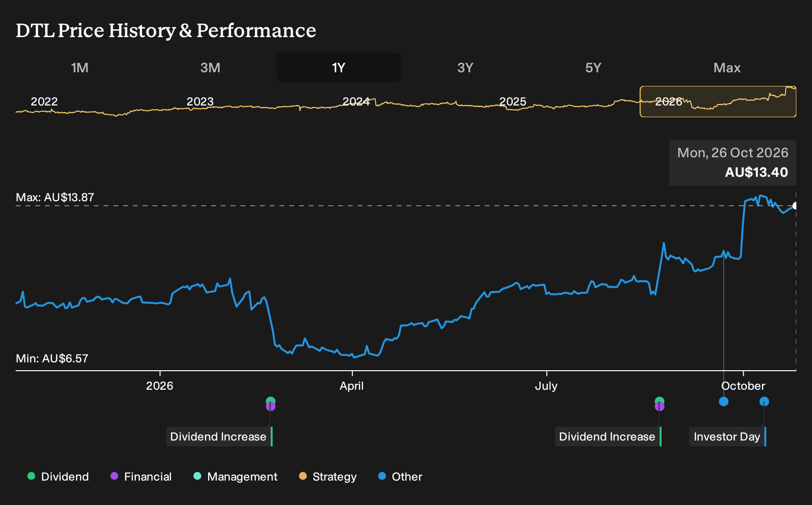
Task: Click the Min: AU$6.57 label
Action: 52,358
